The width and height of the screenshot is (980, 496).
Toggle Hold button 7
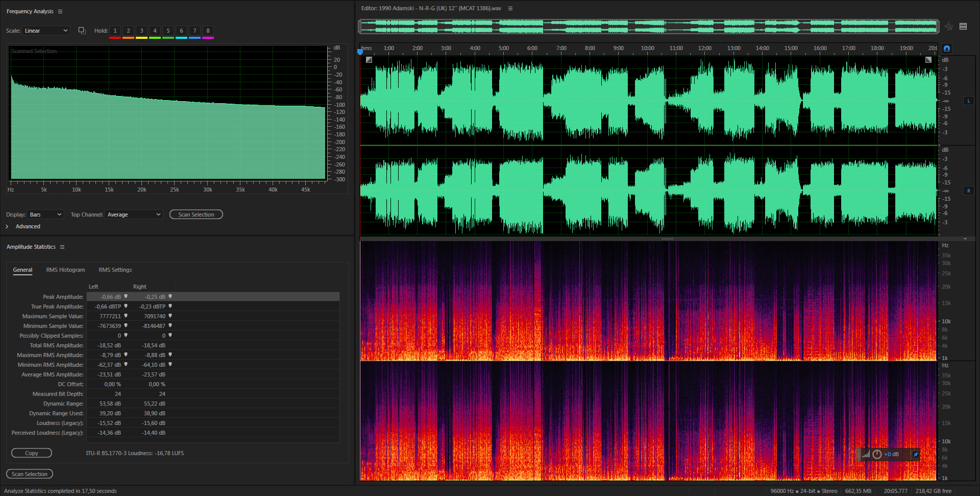pyautogui.click(x=194, y=31)
